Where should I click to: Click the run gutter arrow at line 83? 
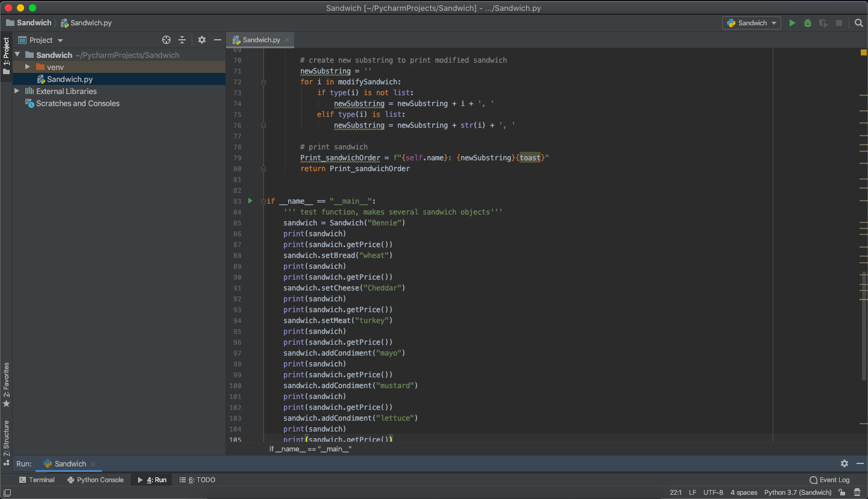[250, 201]
